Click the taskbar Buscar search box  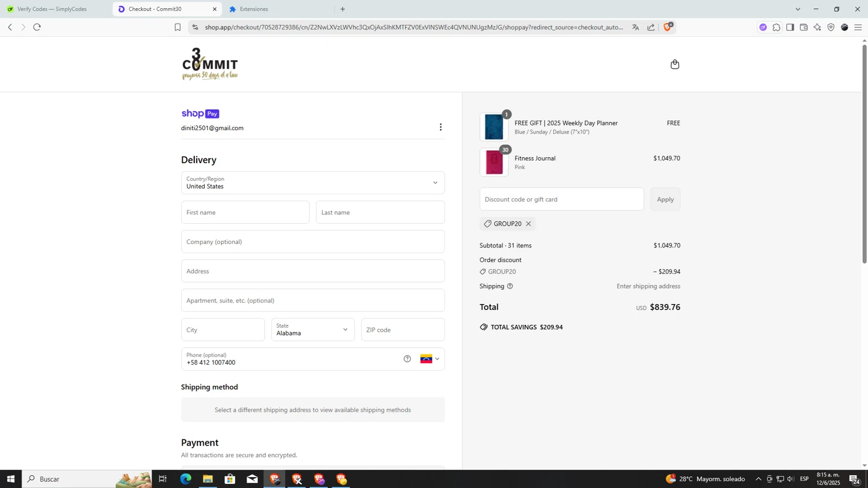(x=87, y=479)
